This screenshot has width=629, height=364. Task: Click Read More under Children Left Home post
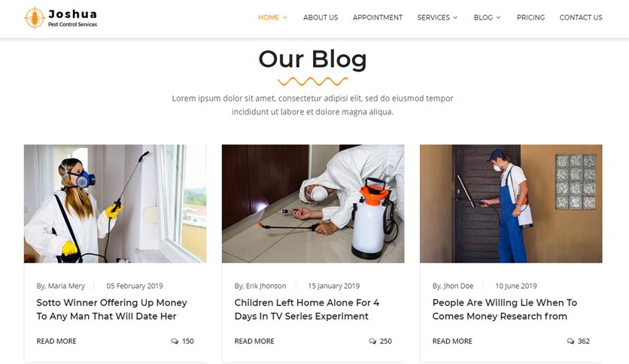254,341
